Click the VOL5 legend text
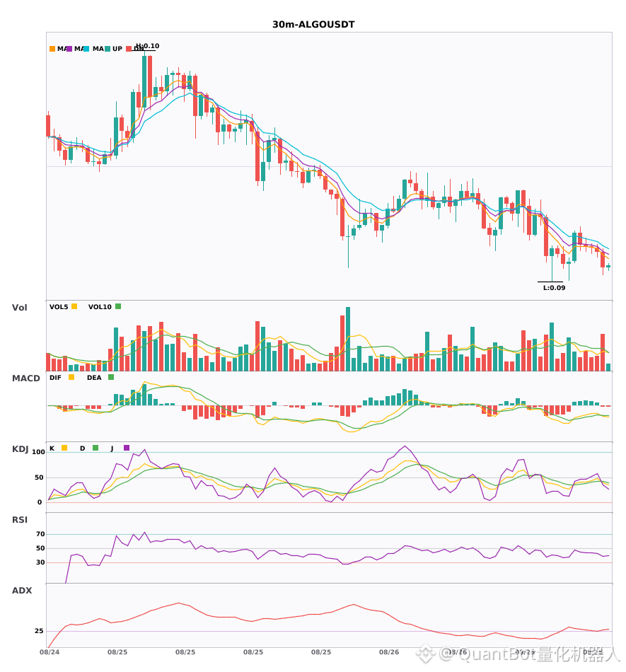The width and height of the screenshot is (626, 672). click(59, 307)
